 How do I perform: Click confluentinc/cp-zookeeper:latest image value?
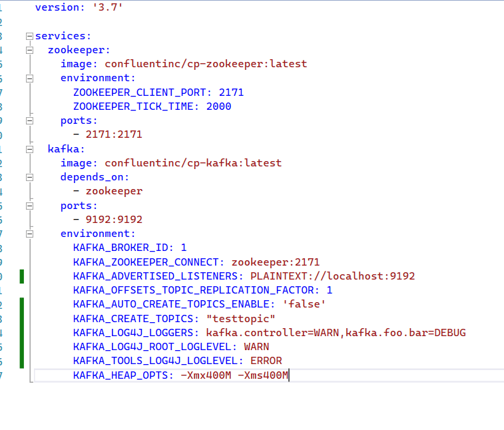[x=206, y=64]
